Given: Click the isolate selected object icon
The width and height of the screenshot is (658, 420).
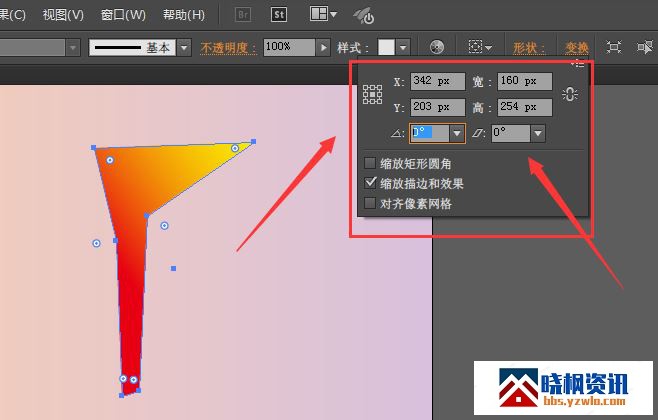Looking at the screenshot, I should pos(614,47).
